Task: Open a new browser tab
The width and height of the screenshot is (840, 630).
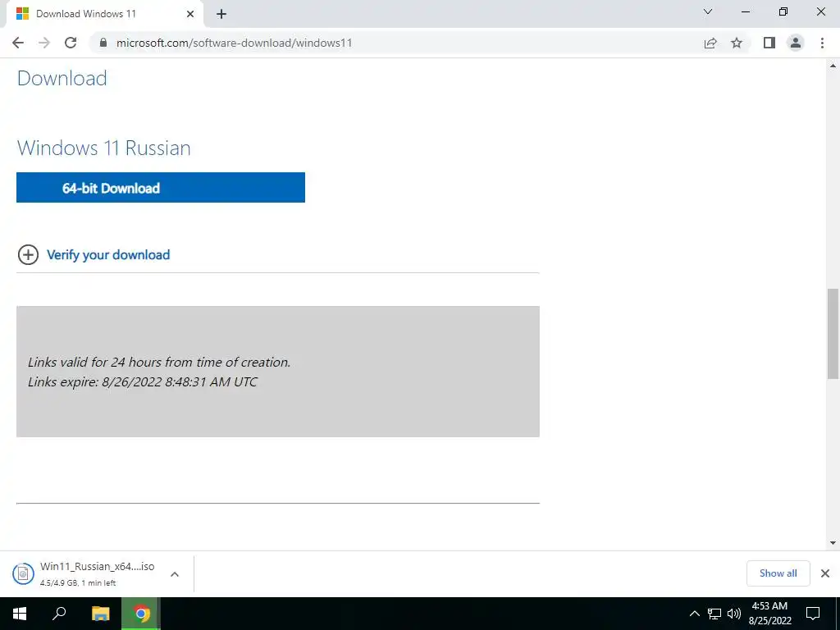Action: [x=221, y=14]
